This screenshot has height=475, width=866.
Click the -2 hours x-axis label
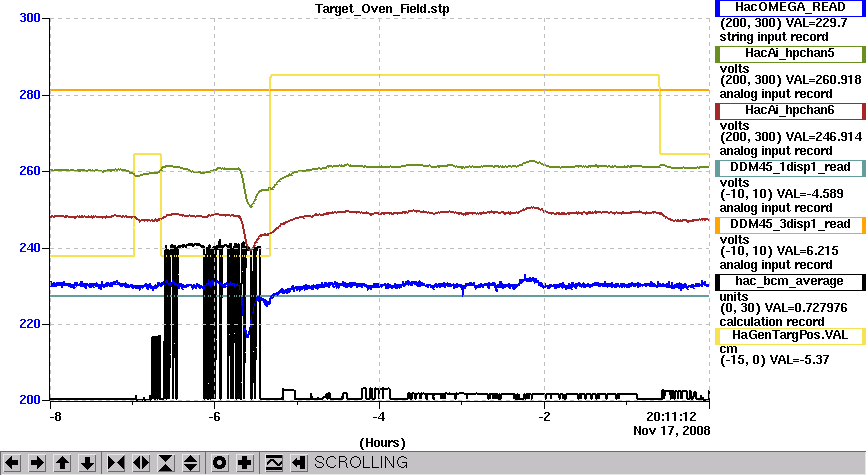tap(544, 416)
